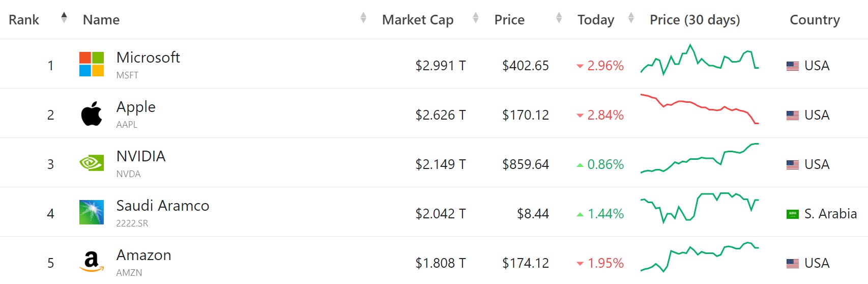Toggle sort arrows next to Market Cap
This screenshot has height=284, width=868.
476,18
